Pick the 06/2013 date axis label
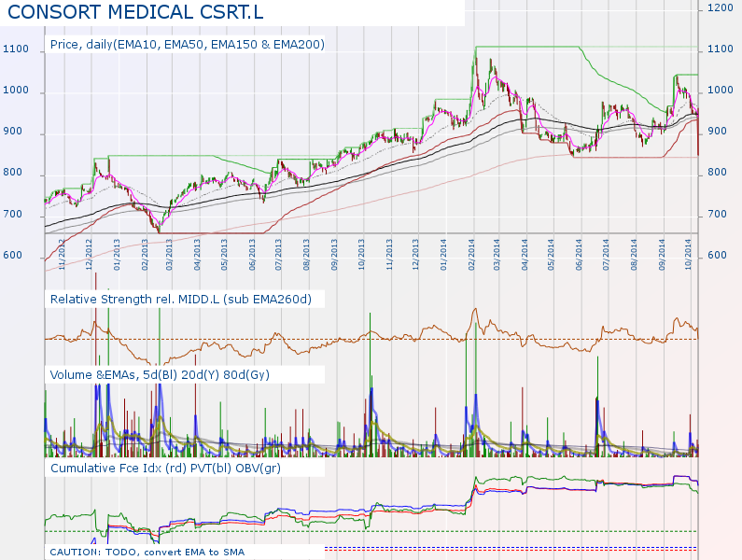 (x=252, y=254)
